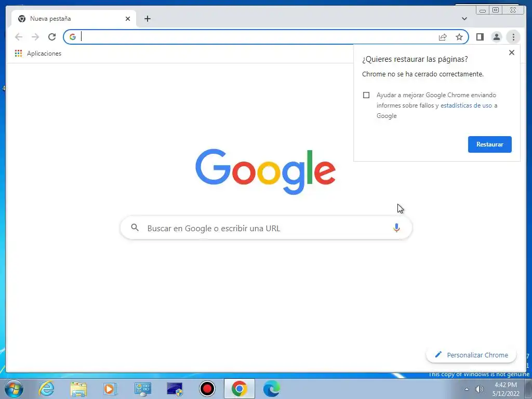The height and width of the screenshot is (399, 532).
Task: Open the profile avatar menu
Action: [496, 37]
